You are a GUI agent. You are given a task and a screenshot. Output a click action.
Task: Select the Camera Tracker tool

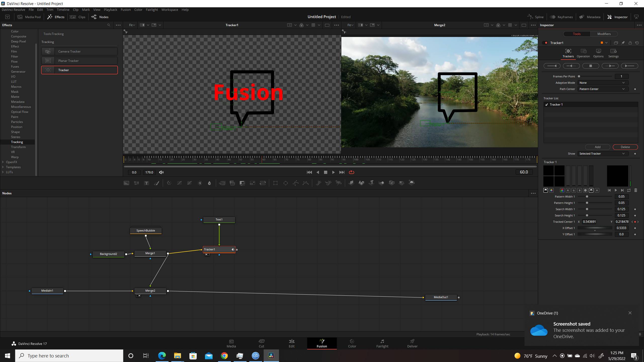[79, 51]
